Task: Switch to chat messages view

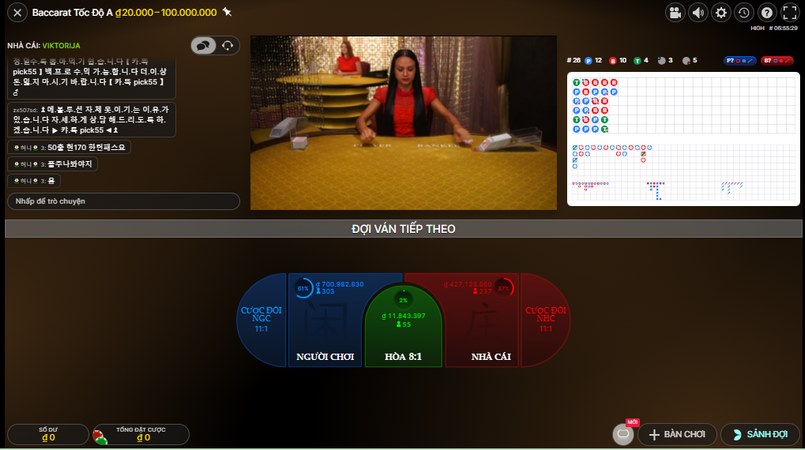Action: tap(203, 45)
